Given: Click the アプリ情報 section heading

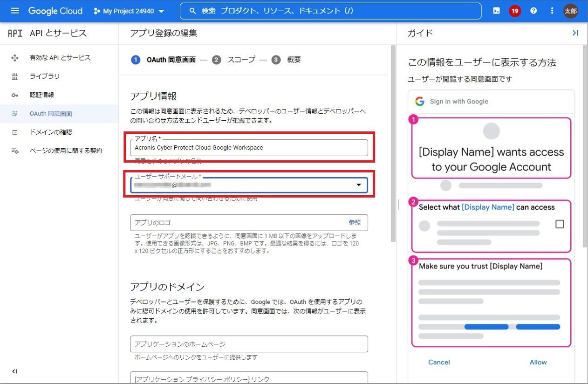Looking at the screenshot, I should point(153,96).
